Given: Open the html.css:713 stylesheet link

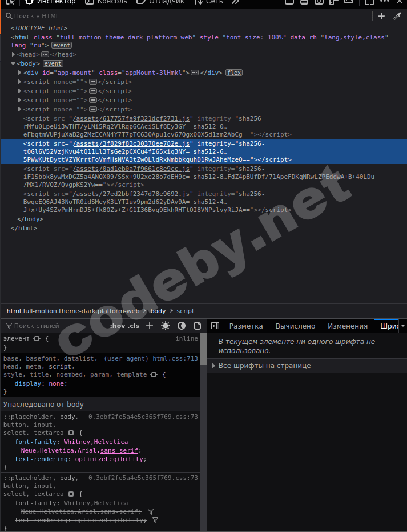Looking at the screenshot, I should 175,358.
